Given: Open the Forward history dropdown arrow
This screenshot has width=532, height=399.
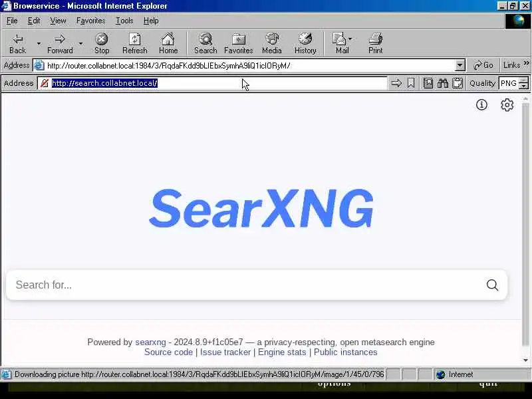Looking at the screenshot, I should click(80, 43).
